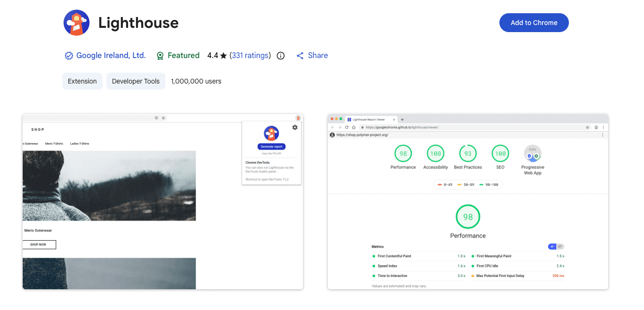Viewport: 644px width, 310px height.
Task: Click the Men's T-Shirts nav item
Action: pos(54,143)
